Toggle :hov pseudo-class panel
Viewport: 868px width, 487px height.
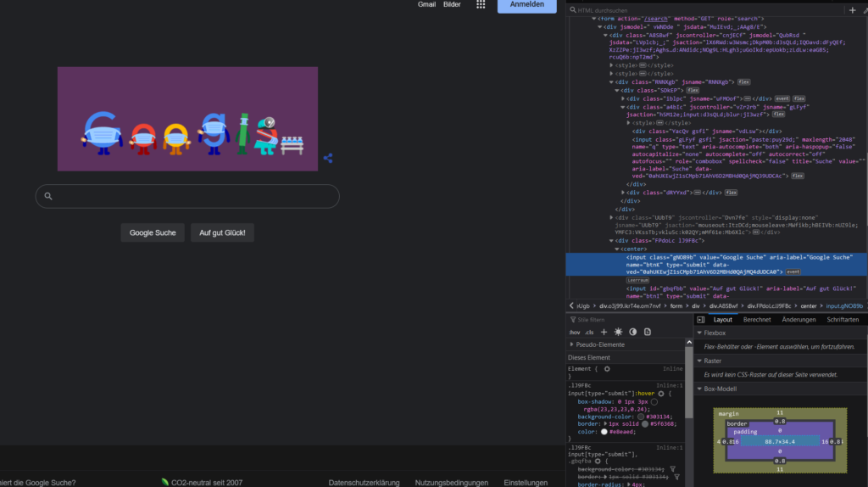point(575,333)
